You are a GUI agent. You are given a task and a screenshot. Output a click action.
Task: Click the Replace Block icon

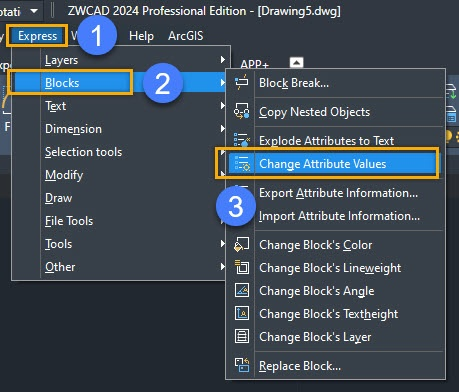(242, 365)
